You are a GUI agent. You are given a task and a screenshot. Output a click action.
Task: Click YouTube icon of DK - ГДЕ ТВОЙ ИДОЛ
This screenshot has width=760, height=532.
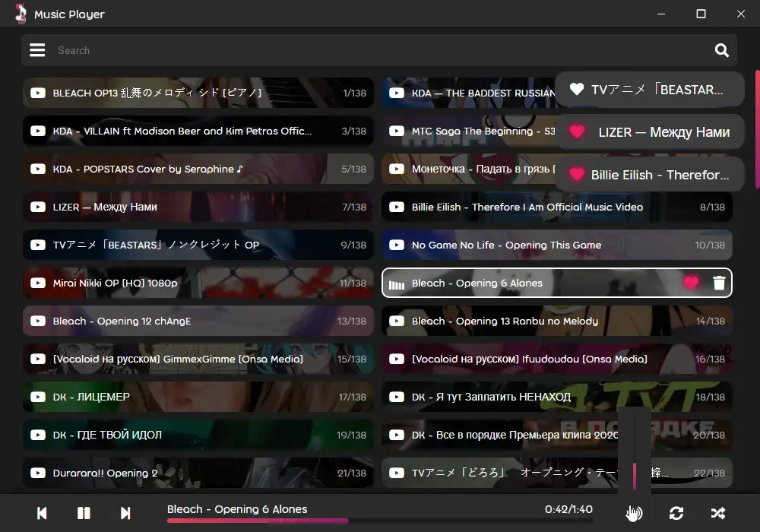click(38, 435)
